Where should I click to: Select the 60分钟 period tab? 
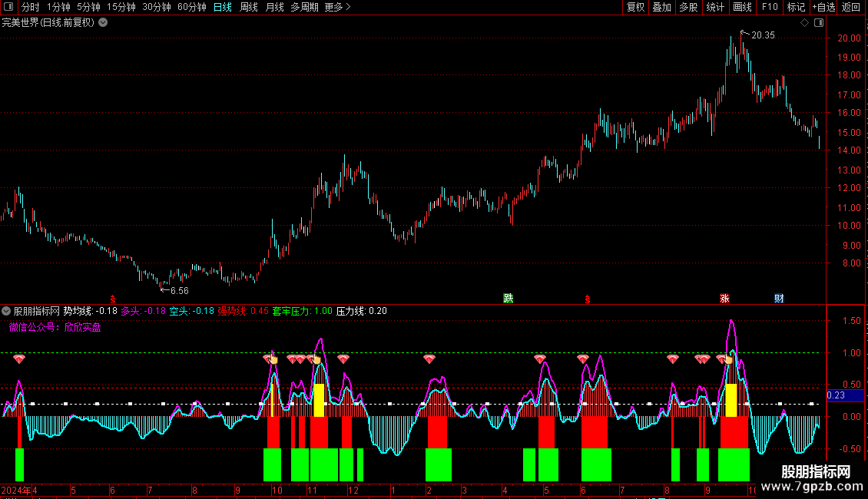[191, 7]
